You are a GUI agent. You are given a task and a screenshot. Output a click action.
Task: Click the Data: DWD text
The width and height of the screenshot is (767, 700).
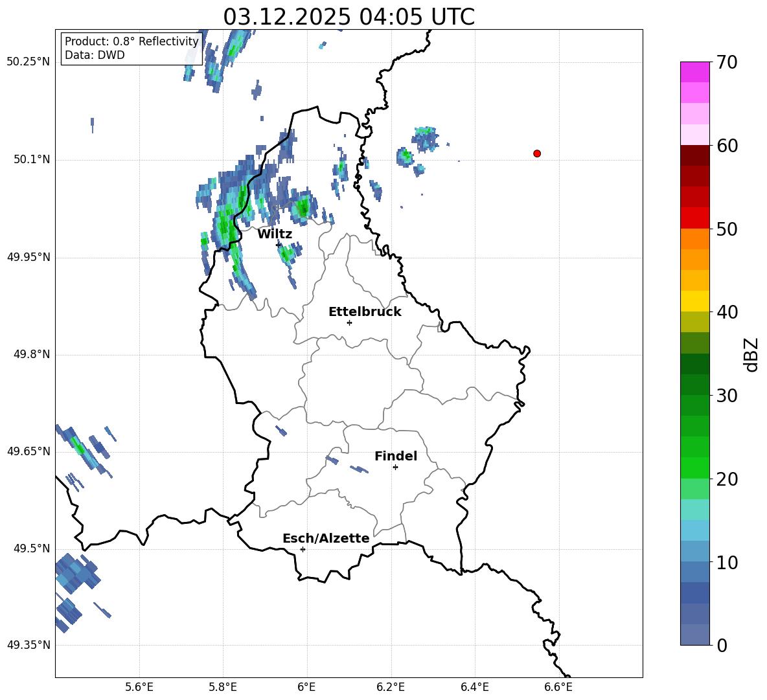(95, 55)
